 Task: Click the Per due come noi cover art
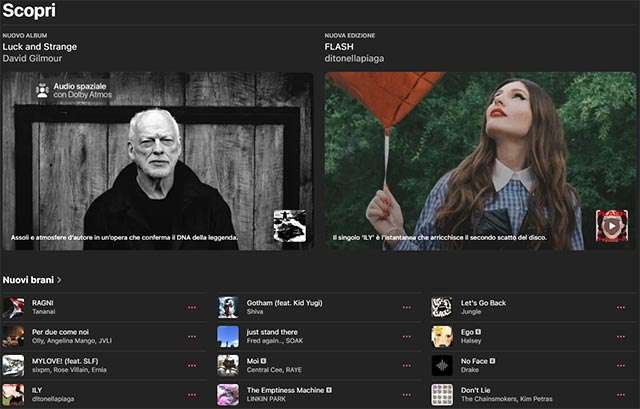coord(13,336)
